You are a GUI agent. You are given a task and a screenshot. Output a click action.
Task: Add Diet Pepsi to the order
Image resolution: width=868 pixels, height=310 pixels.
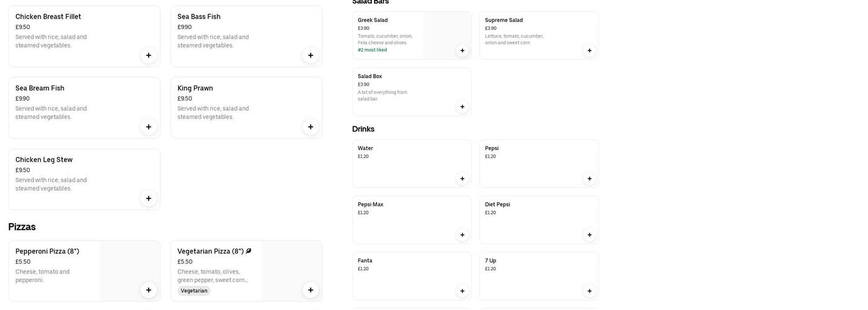[590, 235]
